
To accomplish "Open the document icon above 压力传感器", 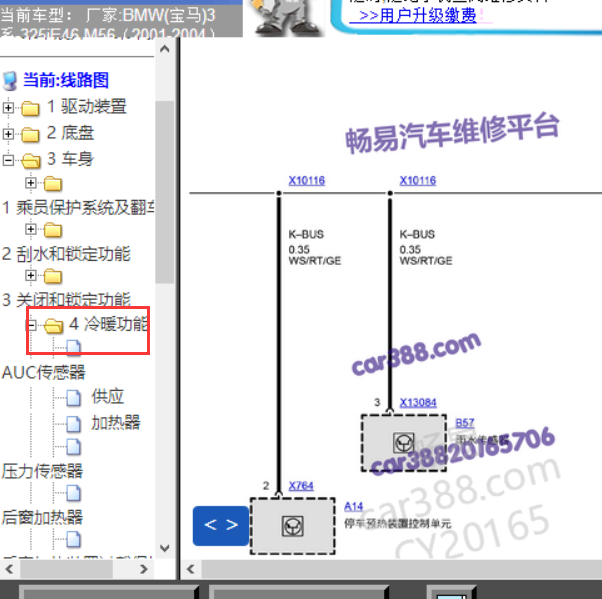I will pos(73,447).
